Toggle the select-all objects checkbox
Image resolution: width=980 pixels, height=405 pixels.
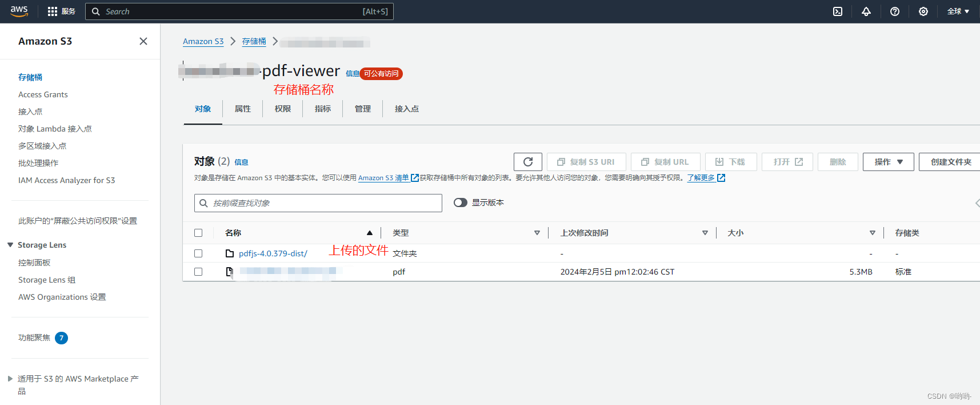198,233
